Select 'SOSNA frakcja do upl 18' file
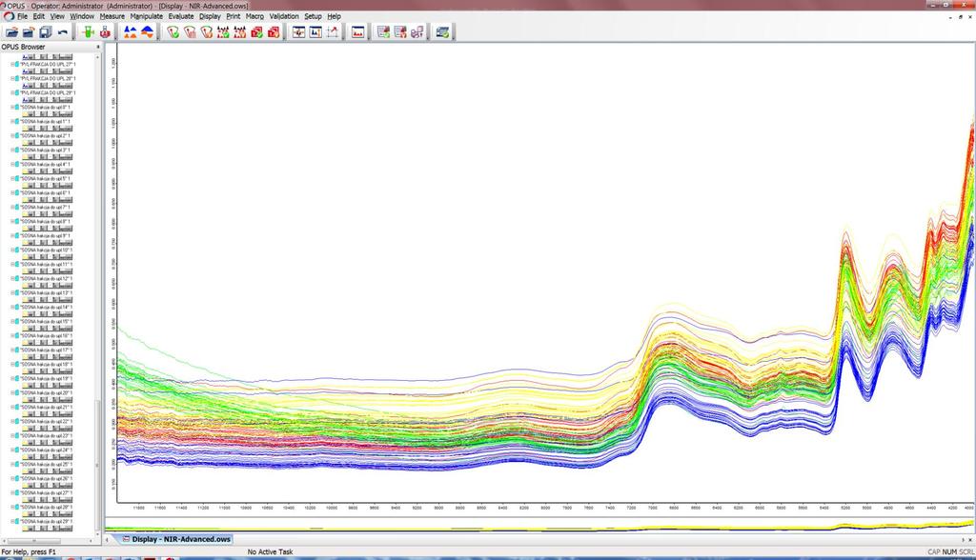The image size is (976, 560). (x=46, y=365)
